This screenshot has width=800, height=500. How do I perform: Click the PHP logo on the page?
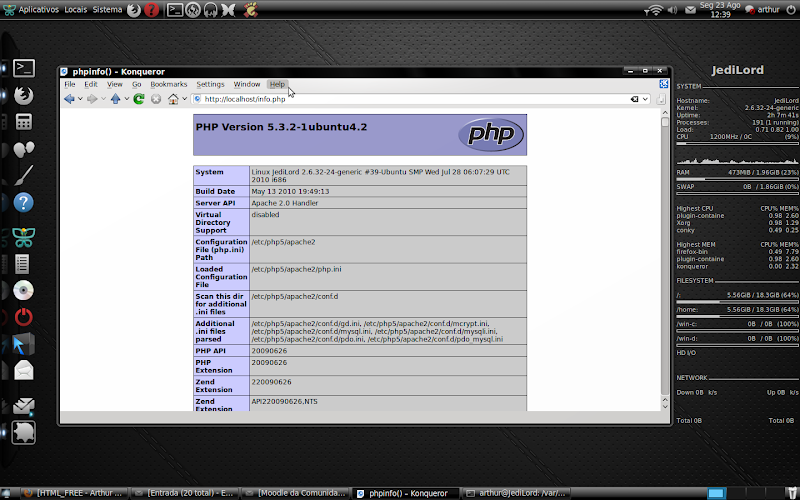tap(491, 134)
